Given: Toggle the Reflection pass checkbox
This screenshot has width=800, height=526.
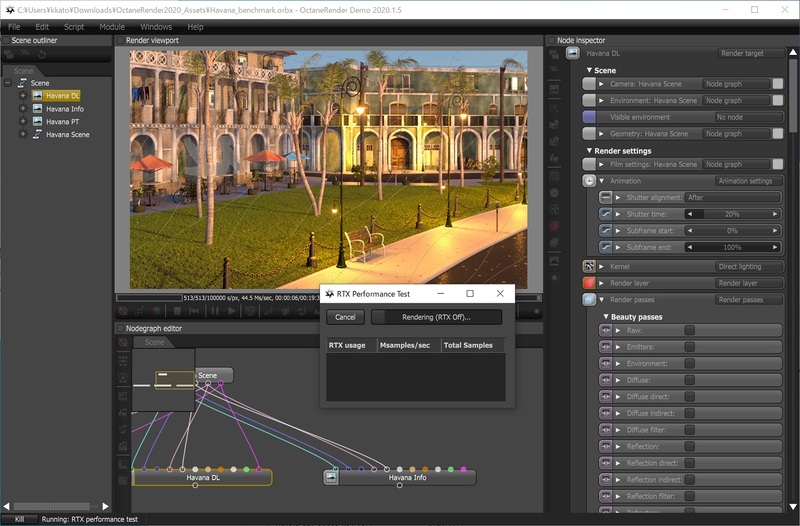Looking at the screenshot, I should tap(690, 446).
